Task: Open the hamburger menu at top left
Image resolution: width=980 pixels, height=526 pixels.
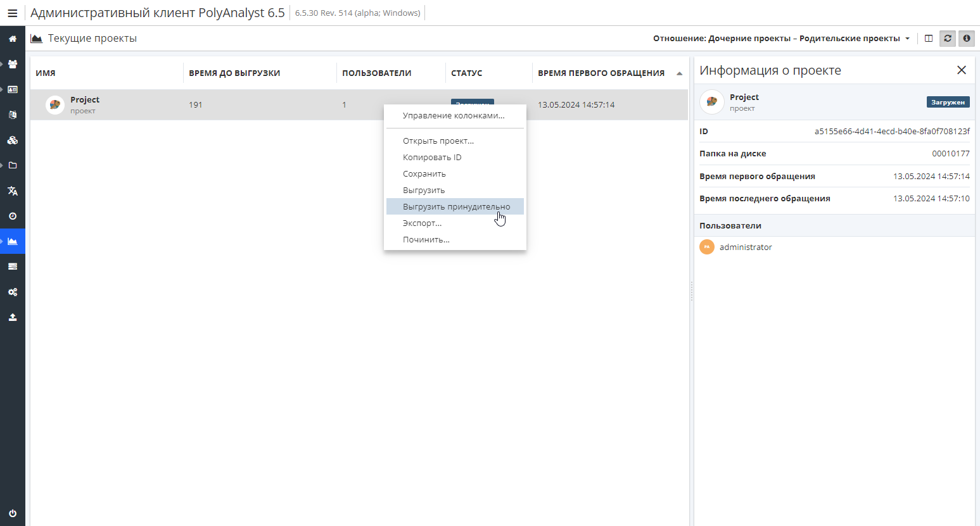Action: point(12,13)
